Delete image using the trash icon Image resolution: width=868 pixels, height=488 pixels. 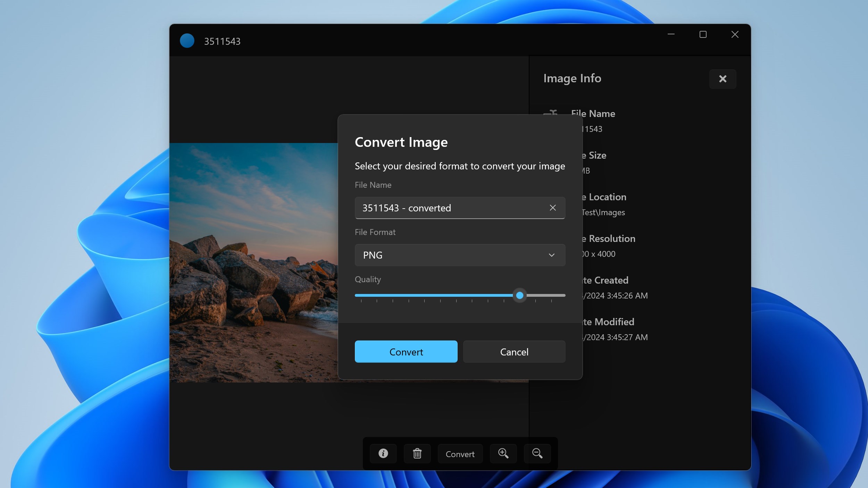coord(417,453)
